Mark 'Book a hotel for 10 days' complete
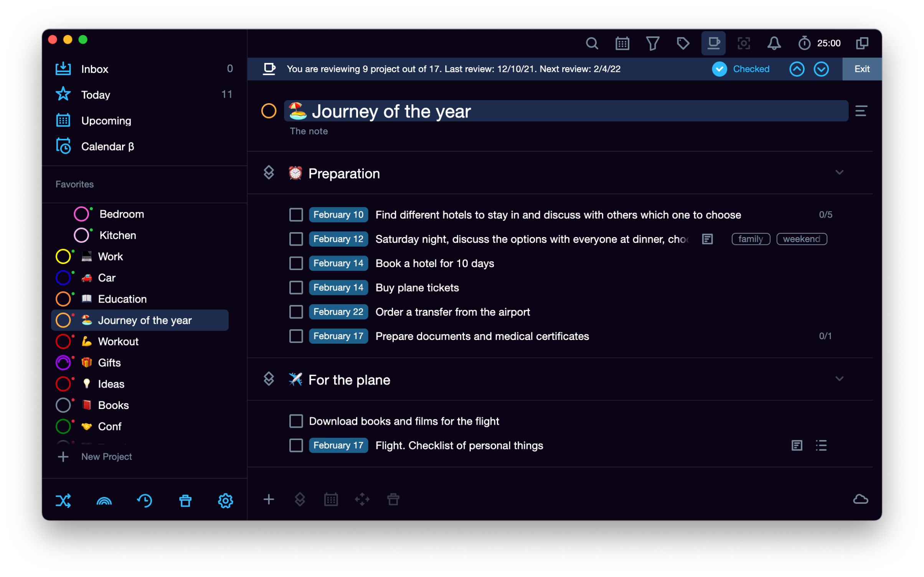Viewport: 924px width, 577px height. point(296,263)
